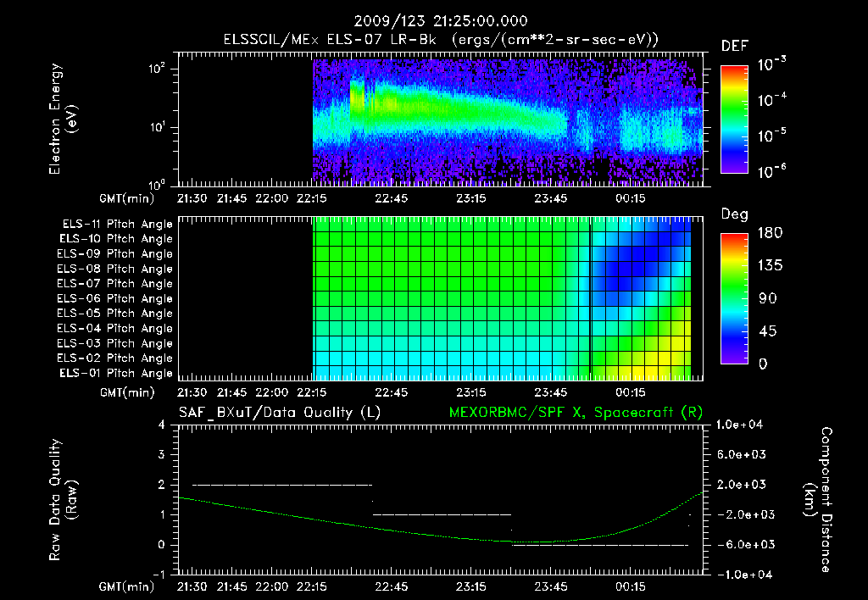Click the 180 tick on Deg colorbar

pyautogui.click(x=770, y=233)
